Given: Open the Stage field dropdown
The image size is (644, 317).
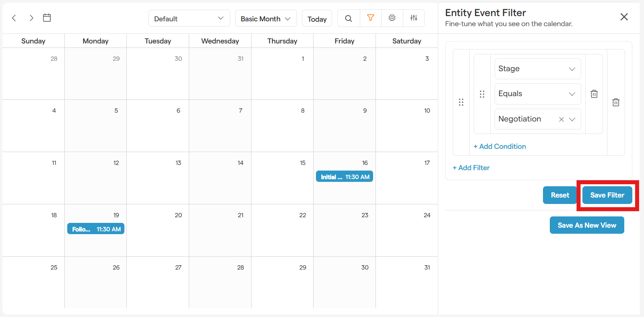Looking at the screenshot, I should click(x=537, y=69).
